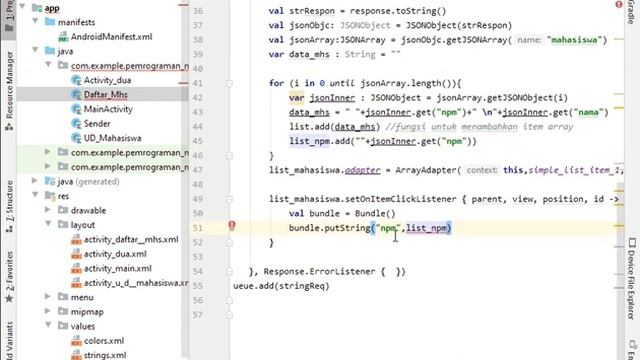
Task: Collapse the values folder
Action: [x=48, y=325]
